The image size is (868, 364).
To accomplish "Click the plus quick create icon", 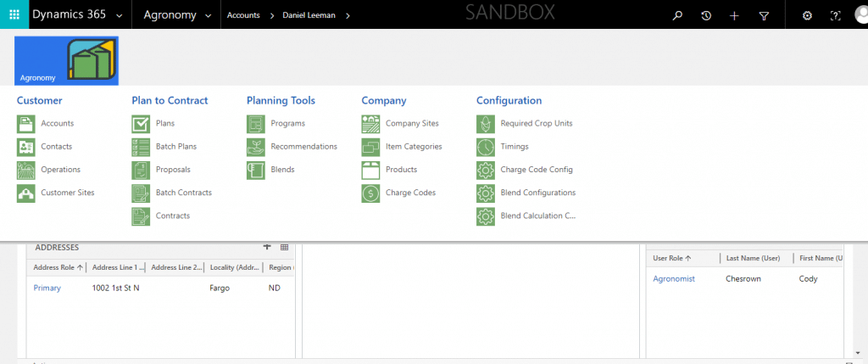I will click(x=734, y=15).
